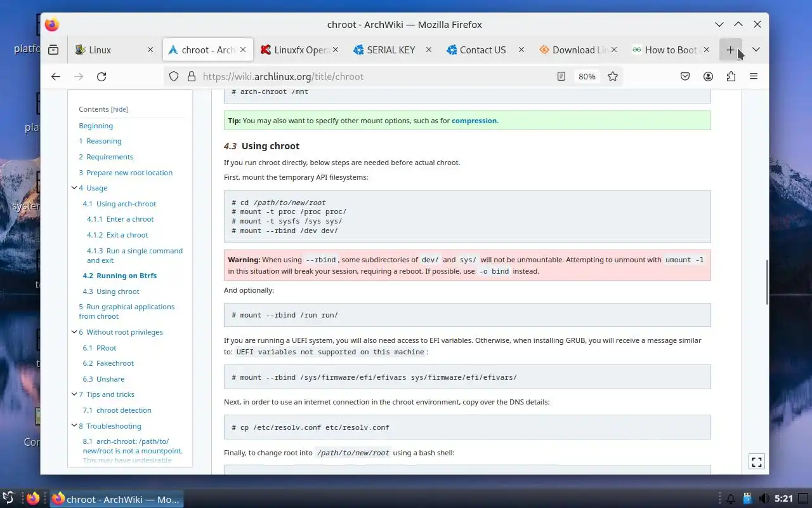Collapse 8 Troubleshooting section
The height and width of the screenshot is (508, 812).
(74, 426)
